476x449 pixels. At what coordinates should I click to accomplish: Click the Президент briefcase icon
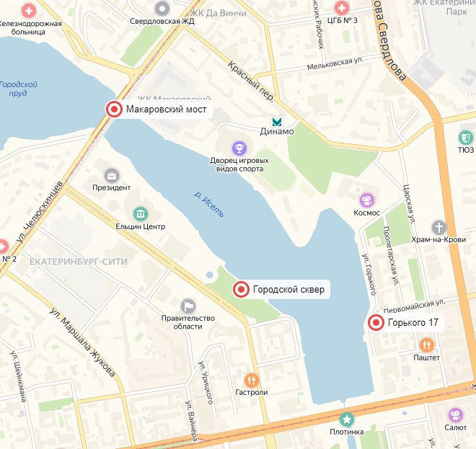(x=112, y=175)
